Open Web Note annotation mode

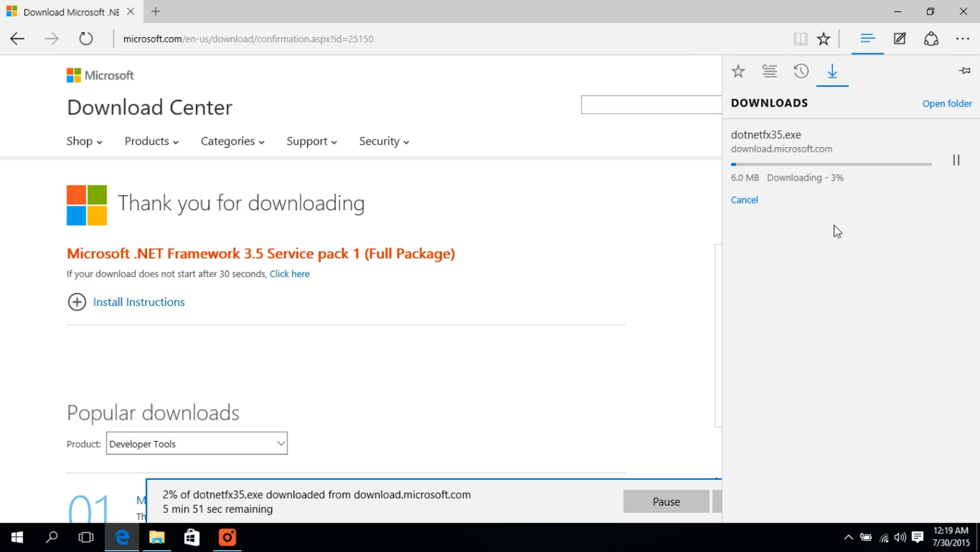(899, 39)
